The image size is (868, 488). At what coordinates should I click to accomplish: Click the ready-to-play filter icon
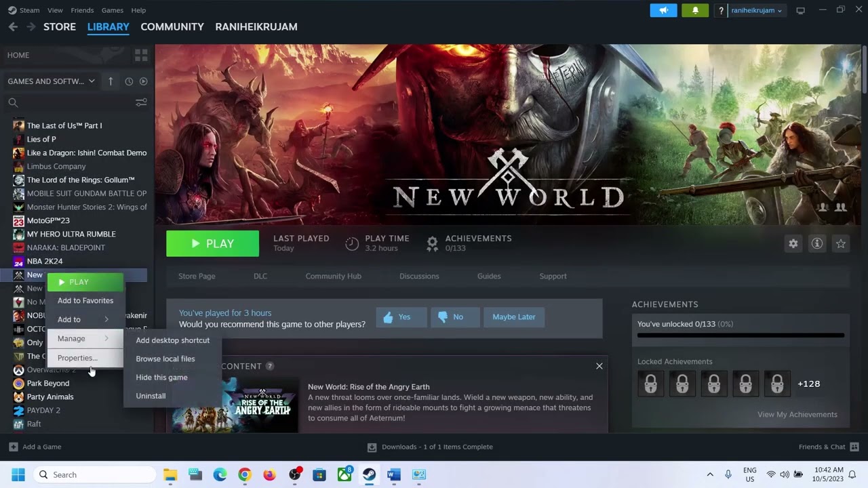[x=143, y=81]
